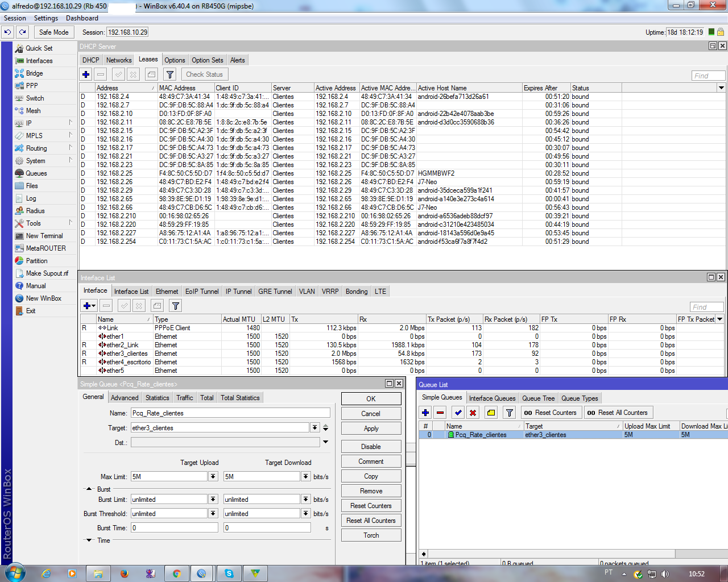Disable the selected queue with red X icon
The image size is (728, 582).
click(473, 413)
